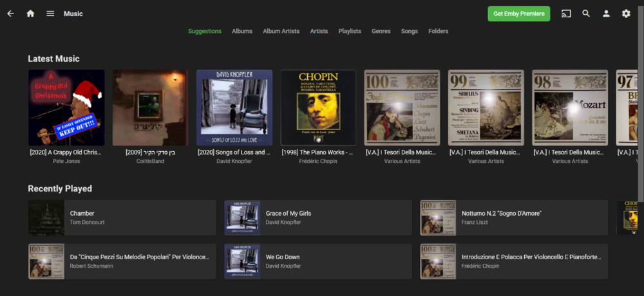Click the Pete Jones artist link
This screenshot has width=644, height=296.
click(66, 161)
